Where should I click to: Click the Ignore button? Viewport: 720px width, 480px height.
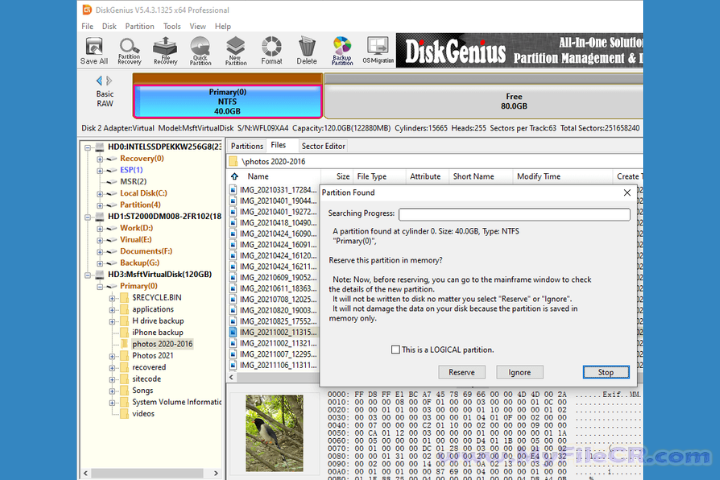click(519, 372)
